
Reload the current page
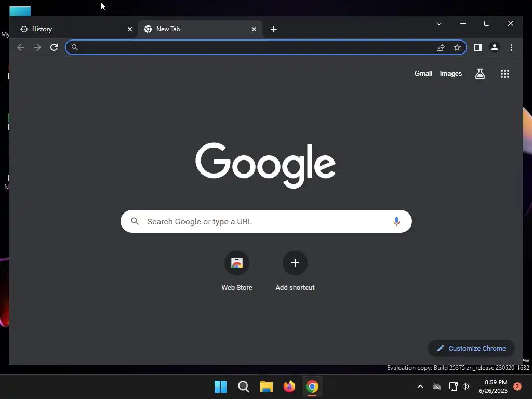pos(54,47)
